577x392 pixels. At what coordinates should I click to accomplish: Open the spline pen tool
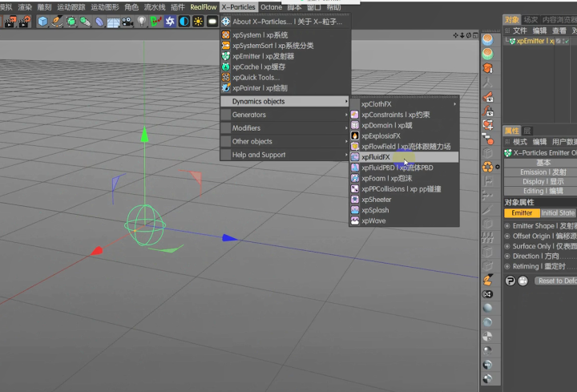(57, 22)
